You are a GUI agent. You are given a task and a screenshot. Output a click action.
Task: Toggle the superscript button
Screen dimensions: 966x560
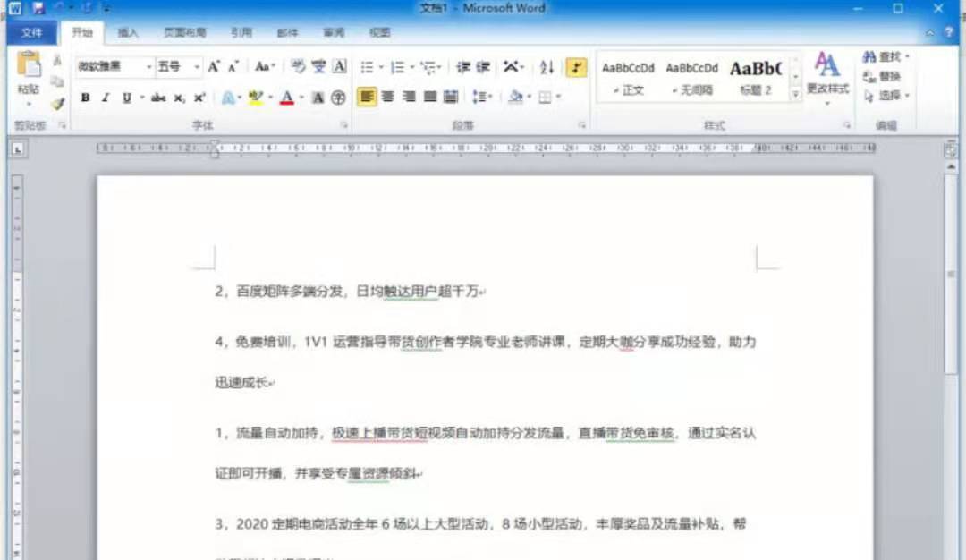[x=199, y=96]
